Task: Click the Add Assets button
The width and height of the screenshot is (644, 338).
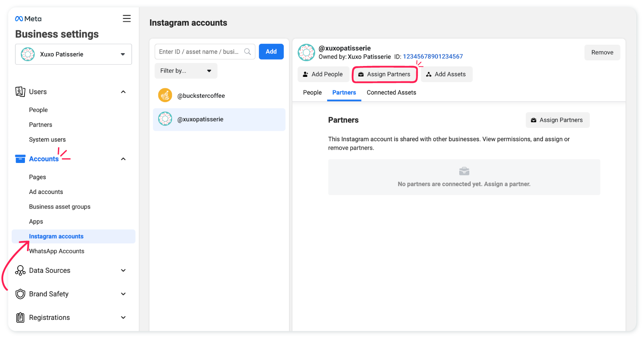Action: coord(446,74)
